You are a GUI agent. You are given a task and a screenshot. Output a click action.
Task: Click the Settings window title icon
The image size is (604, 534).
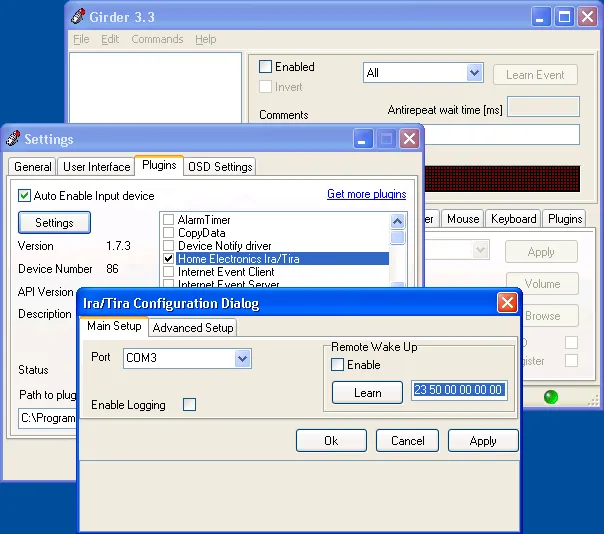(13, 138)
